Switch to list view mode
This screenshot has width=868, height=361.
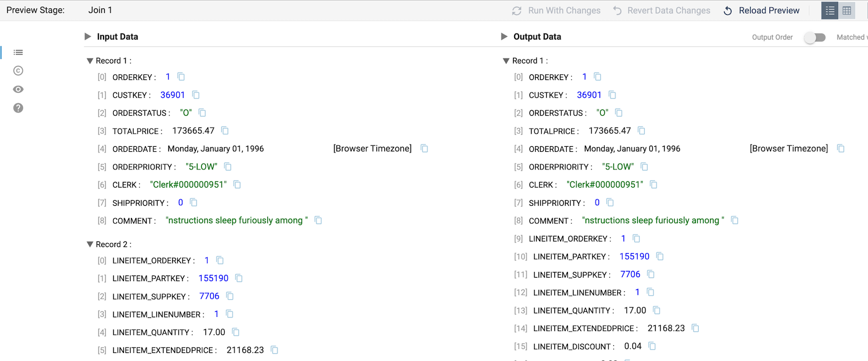[x=830, y=11]
